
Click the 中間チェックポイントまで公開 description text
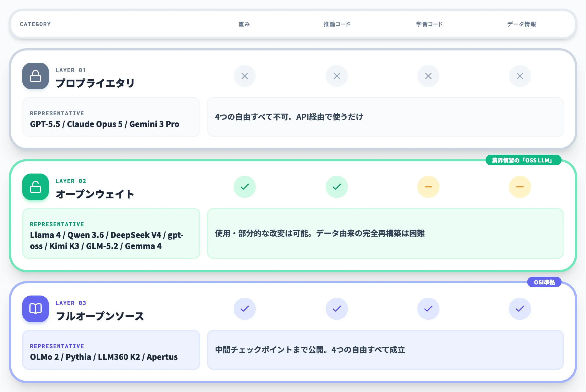click(310, 350)
